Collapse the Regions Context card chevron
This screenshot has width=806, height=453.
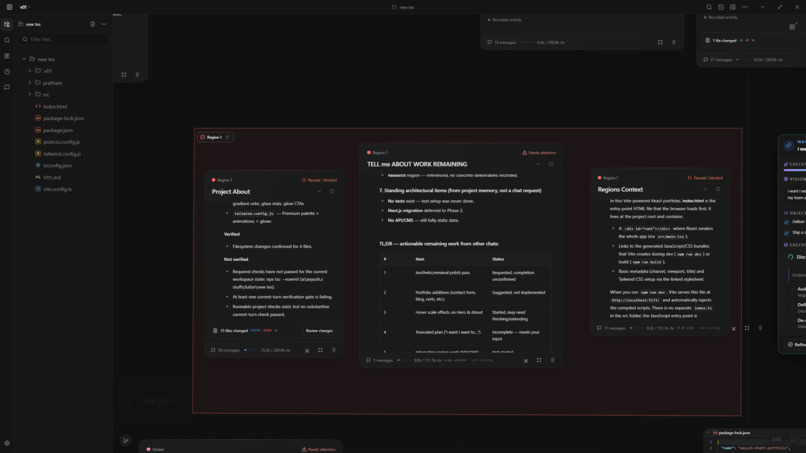705,189
